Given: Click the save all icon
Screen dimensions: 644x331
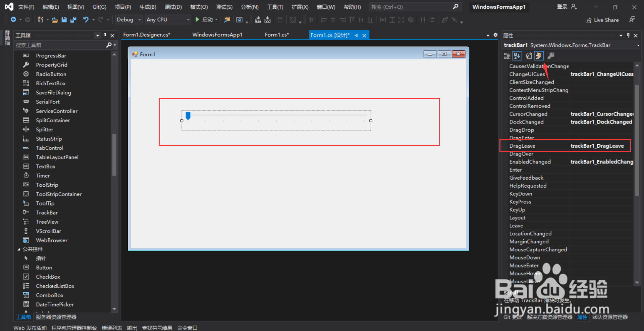Looking at the screenshot, I should 73,20.
